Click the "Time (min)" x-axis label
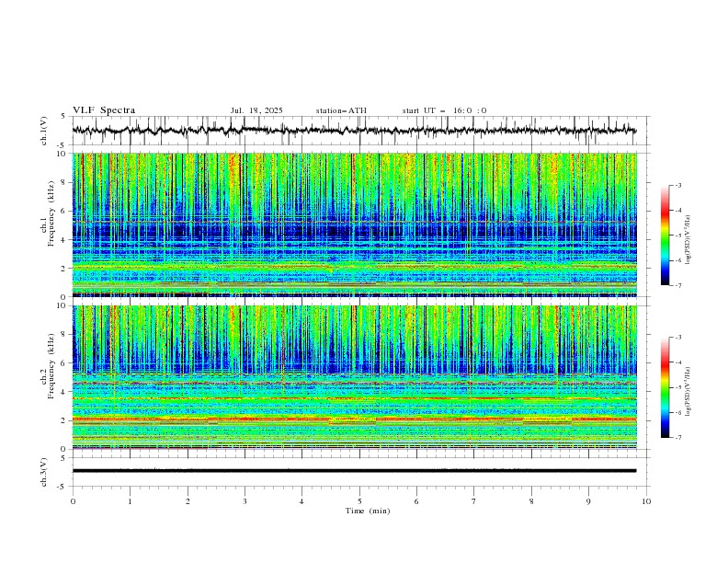Image resolution: width=728 pixels, height=563 pixels. pyautogui.click(x=368, y=511)
